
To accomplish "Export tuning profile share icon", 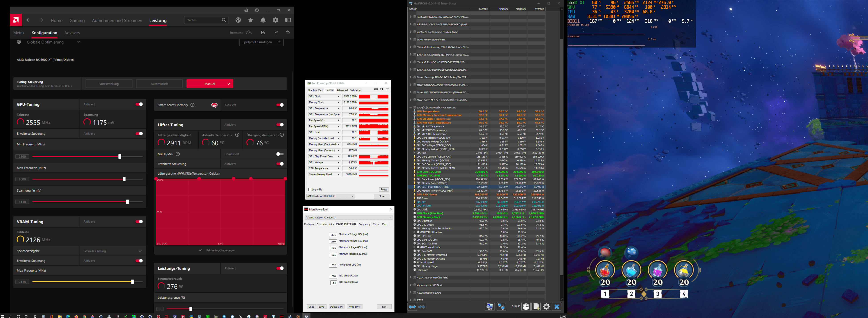I will click(x=276, y=32).
